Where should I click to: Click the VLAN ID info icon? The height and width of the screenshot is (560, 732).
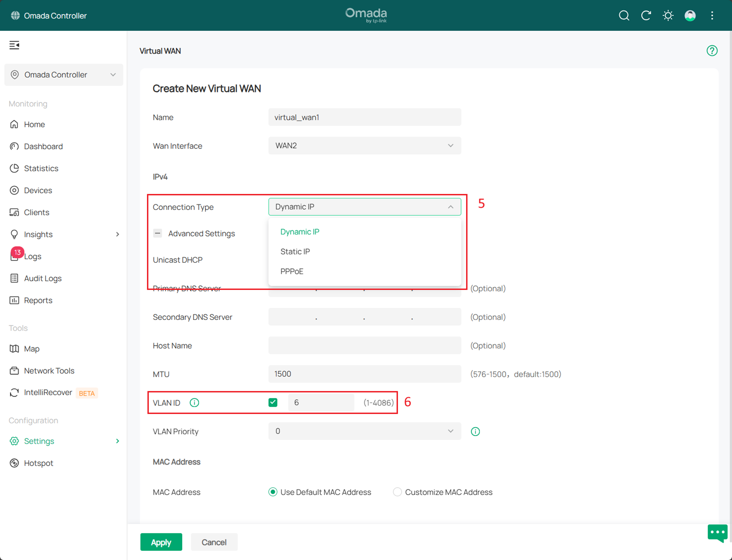click(194, 403)
